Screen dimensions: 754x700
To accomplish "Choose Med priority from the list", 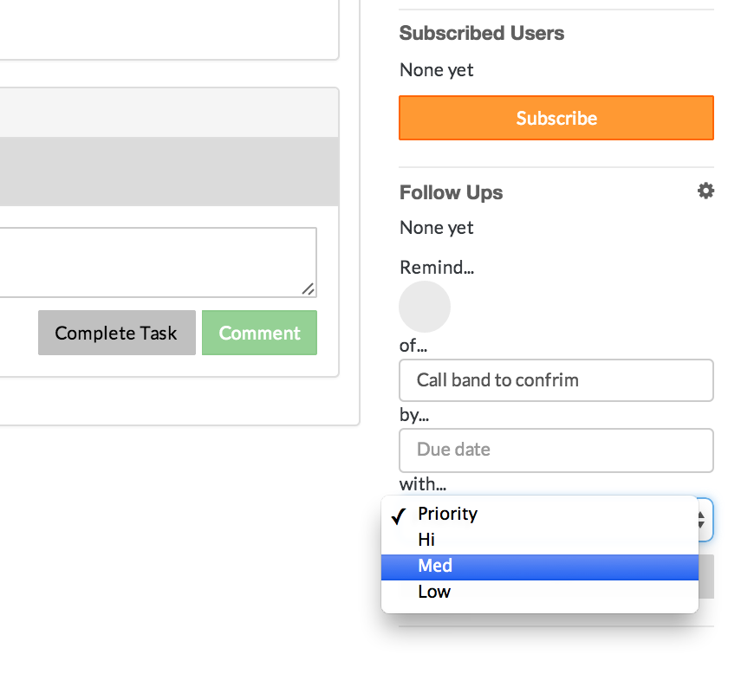I will click(435, 566).
